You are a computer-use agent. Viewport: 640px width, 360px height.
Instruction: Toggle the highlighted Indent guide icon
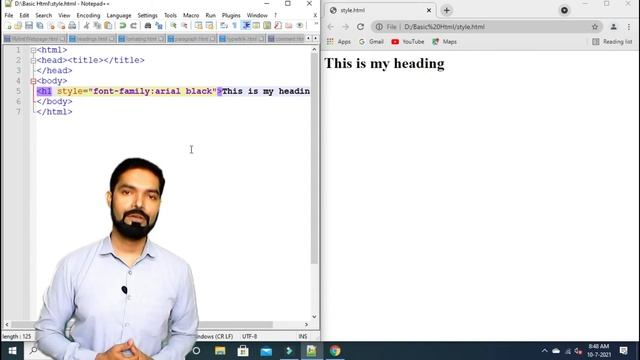pyautogui.click(x=246, y=26)
